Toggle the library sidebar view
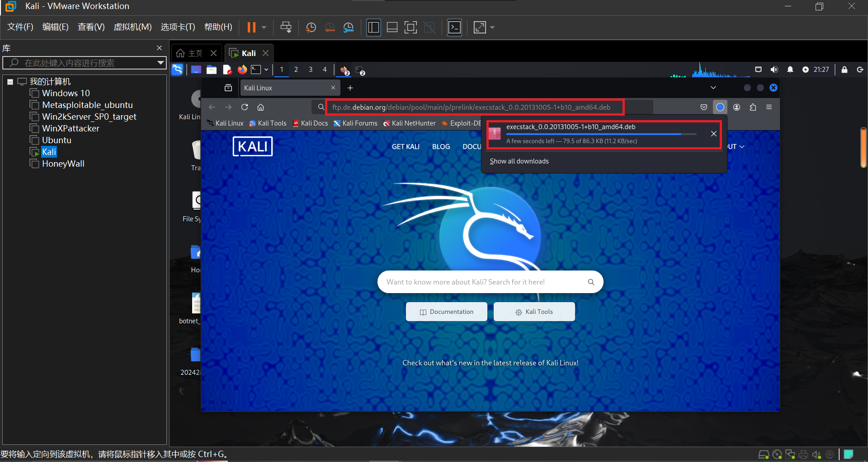 click(x=373, y=28)
